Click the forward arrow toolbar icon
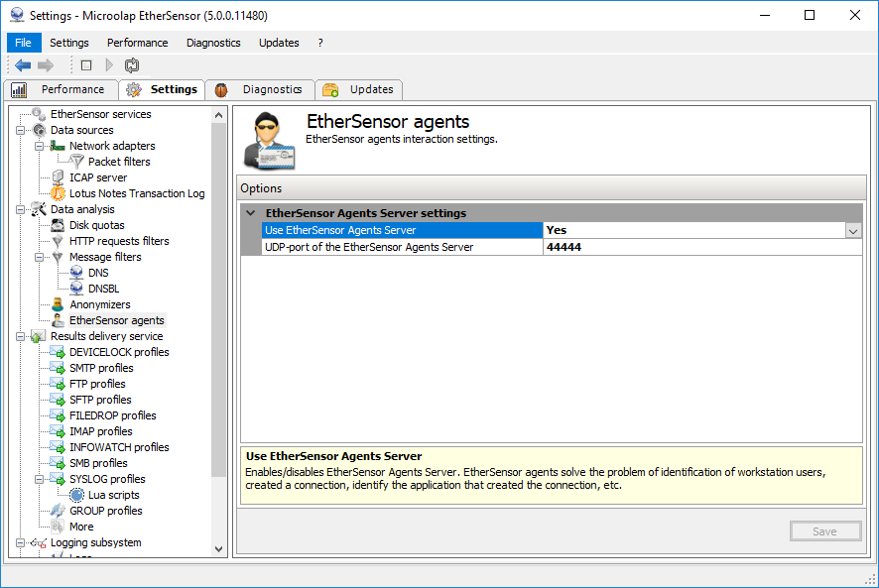The width and height of the screenshot is (879, 588). coord(46,65)
